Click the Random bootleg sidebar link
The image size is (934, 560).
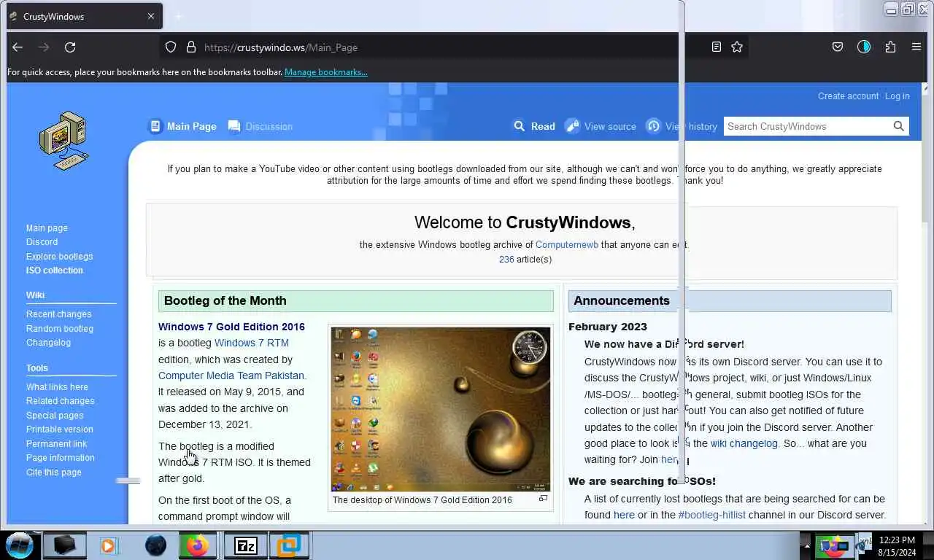point(60,329)
